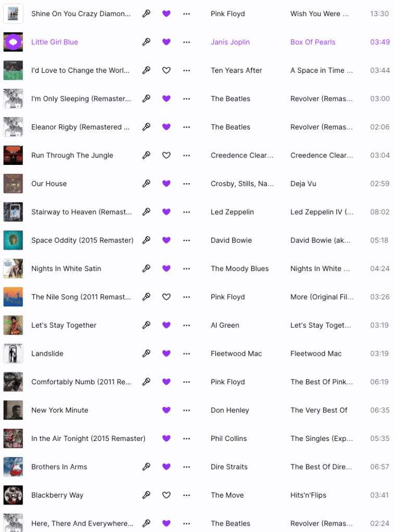Unlike Little Girl Blue via purple heart
This screenshot has width=395, height=532.
[167, 42]
